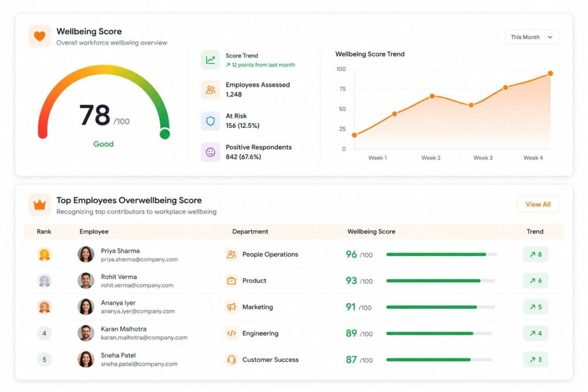588x392 pixels.
Task: Click the Engineering code brackets icon
Action: pos(231,333)
